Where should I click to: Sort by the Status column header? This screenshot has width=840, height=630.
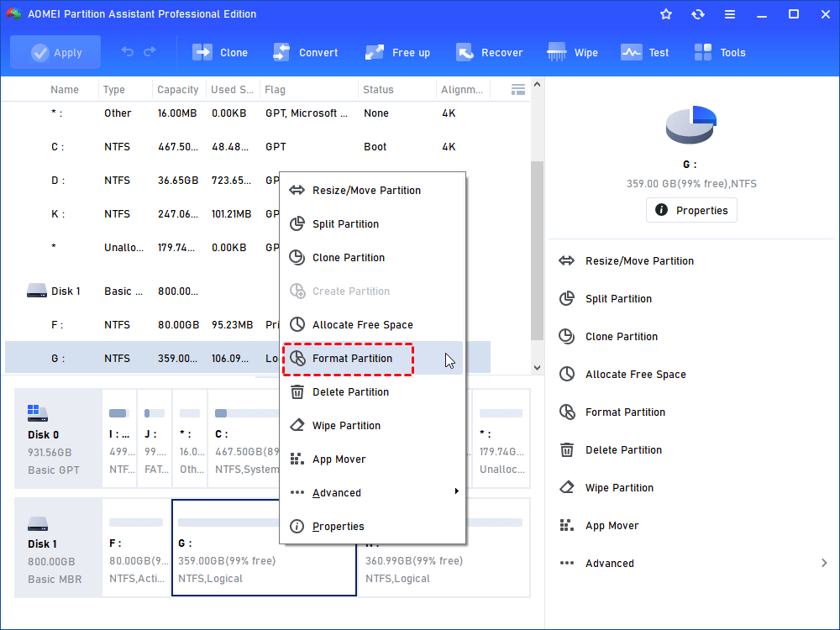[378, 90]
